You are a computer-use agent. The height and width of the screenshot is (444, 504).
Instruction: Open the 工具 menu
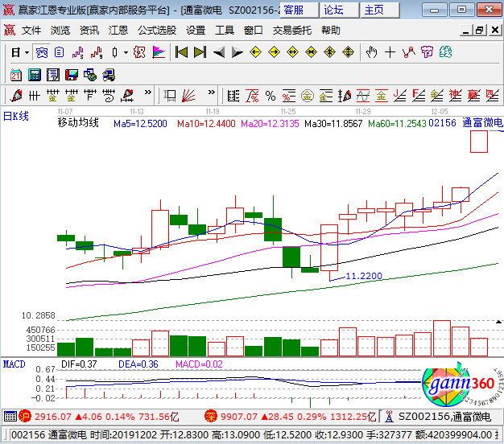click(225, 31)
